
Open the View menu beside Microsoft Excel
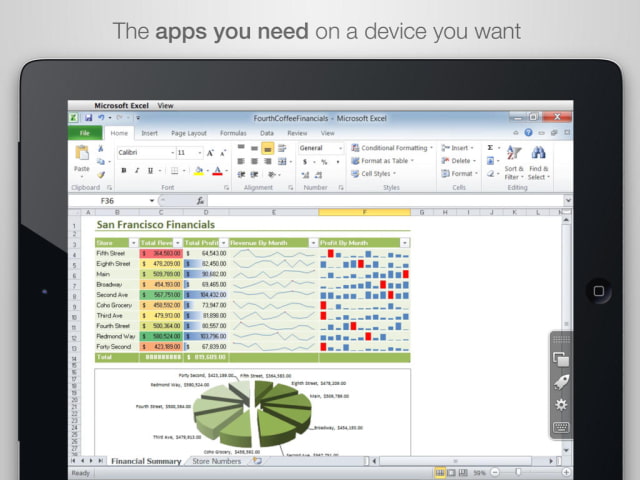click(x=165, y=106)
